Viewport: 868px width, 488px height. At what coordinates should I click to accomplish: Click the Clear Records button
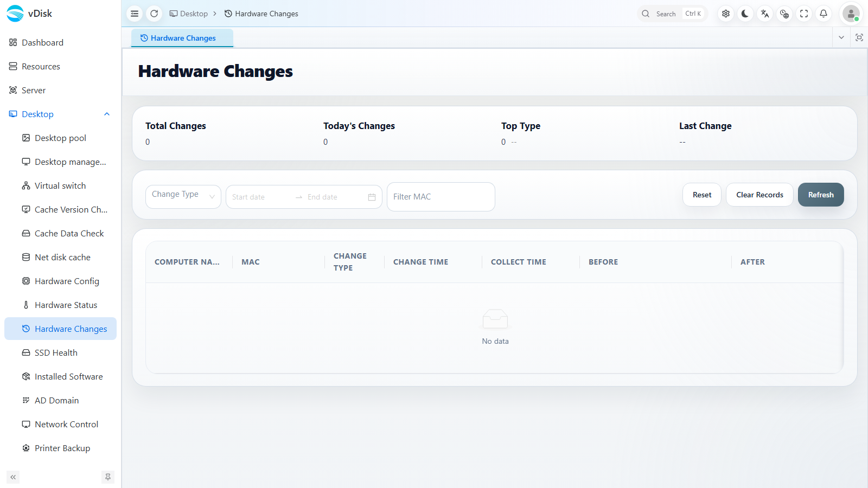point(759,195)
